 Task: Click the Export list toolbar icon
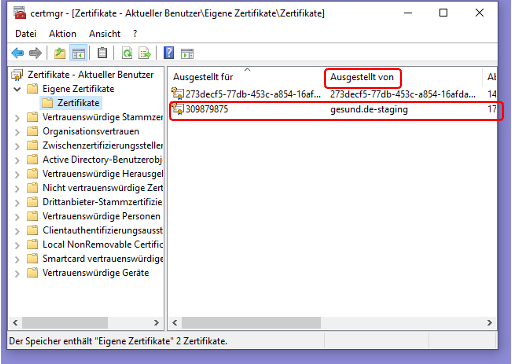point(145,53)
